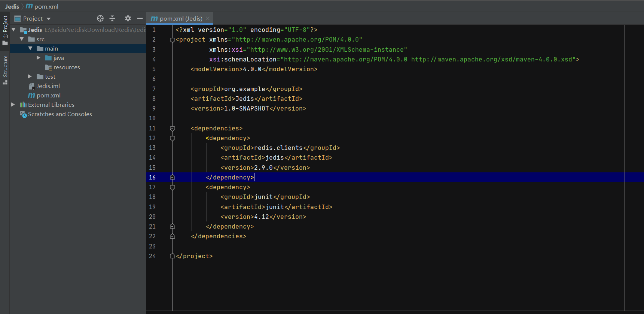Click fold end marker on line 21
Screen dimensions: 644x314
[173, 226]
